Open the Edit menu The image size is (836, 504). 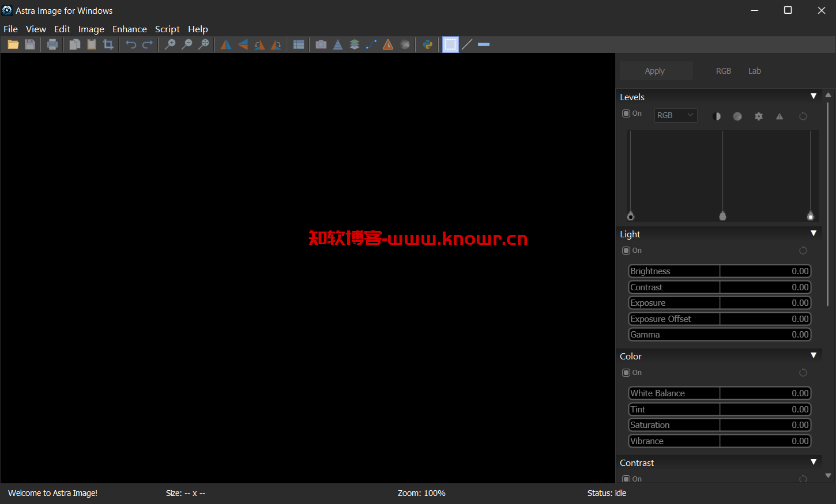tap(62, 29)
